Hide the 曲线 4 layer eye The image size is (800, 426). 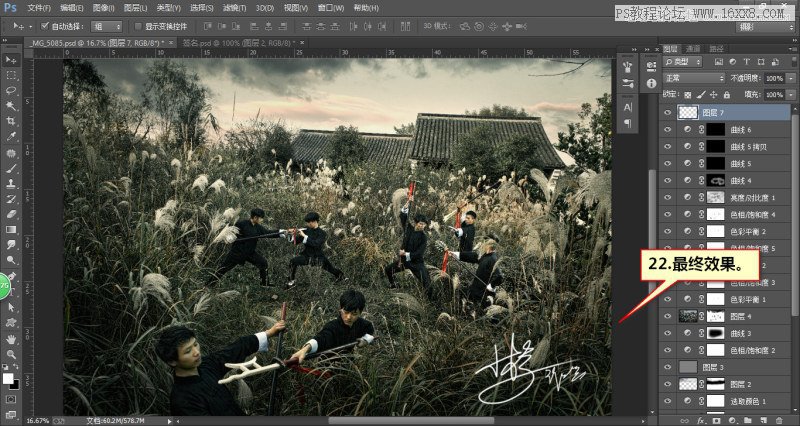pos(667,181)
